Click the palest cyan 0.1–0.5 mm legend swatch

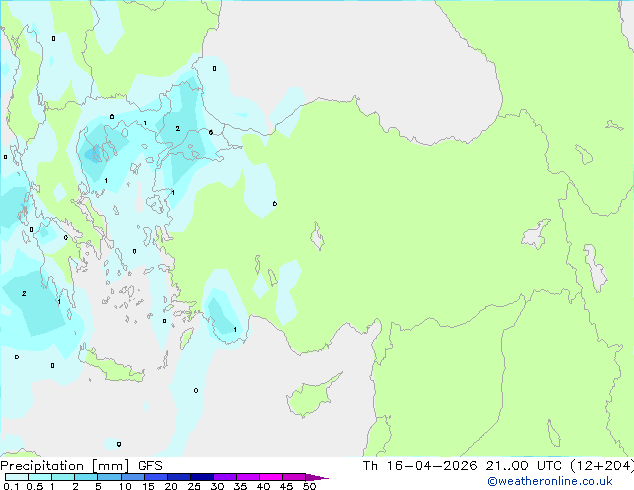[17, 477]
